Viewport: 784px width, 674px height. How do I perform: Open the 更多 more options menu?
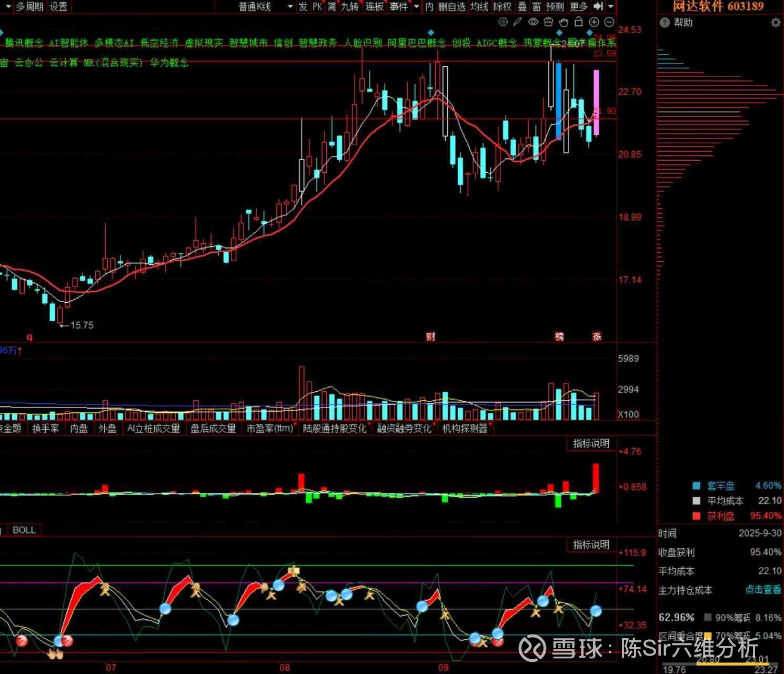coord(578,6)
